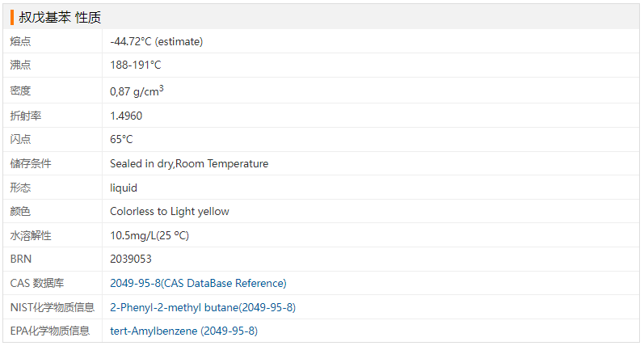Click the refractive index value 1.4960

[x=126, y=116]
